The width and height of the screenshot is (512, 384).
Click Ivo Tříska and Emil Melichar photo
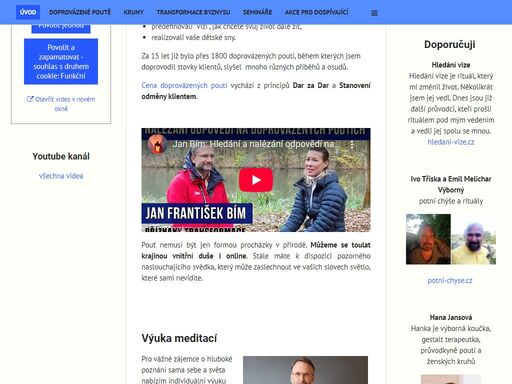coord(451,239)
